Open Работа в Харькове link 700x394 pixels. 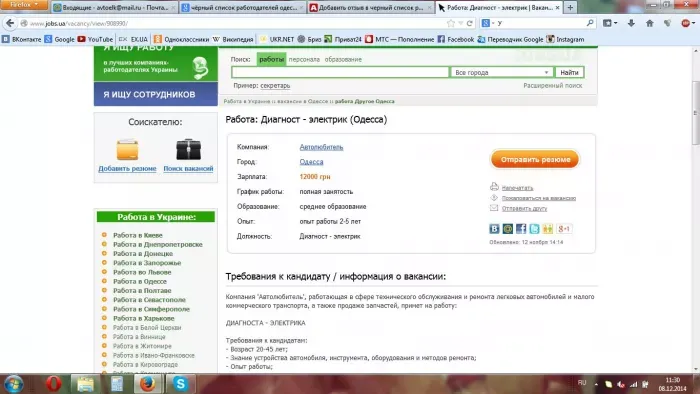[144, 318]
